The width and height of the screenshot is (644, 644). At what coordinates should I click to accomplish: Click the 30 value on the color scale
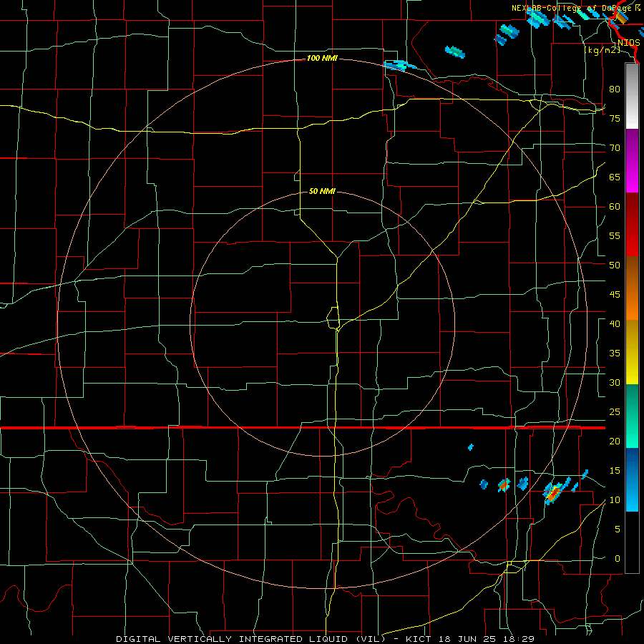[x=615, y=383]
